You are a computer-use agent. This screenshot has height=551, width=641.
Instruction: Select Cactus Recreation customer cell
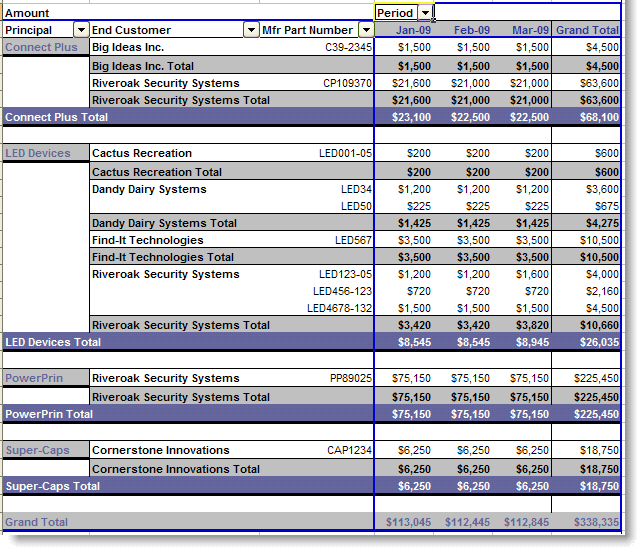pos(142,153)
